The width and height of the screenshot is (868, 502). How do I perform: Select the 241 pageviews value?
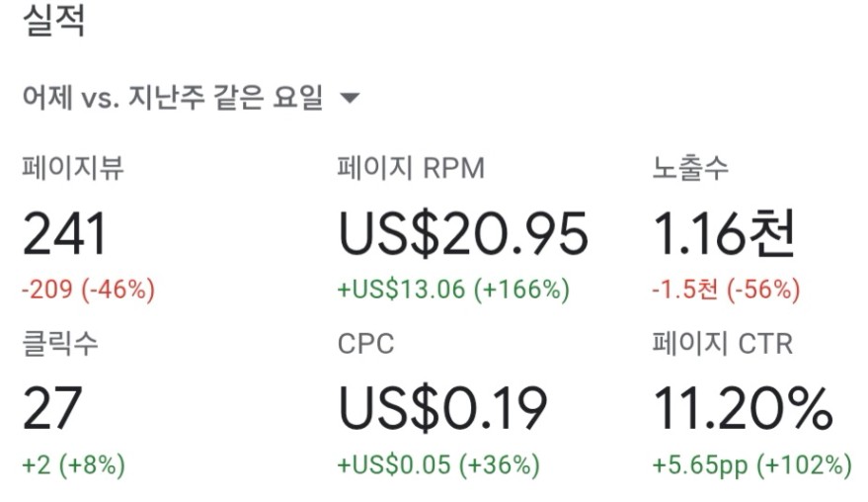(64, 234)
